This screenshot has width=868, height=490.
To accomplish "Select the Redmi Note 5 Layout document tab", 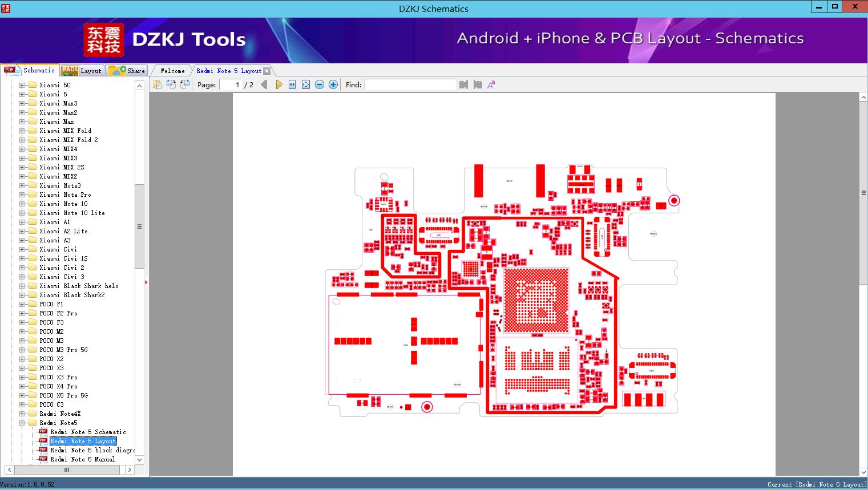I will point(229,71).
